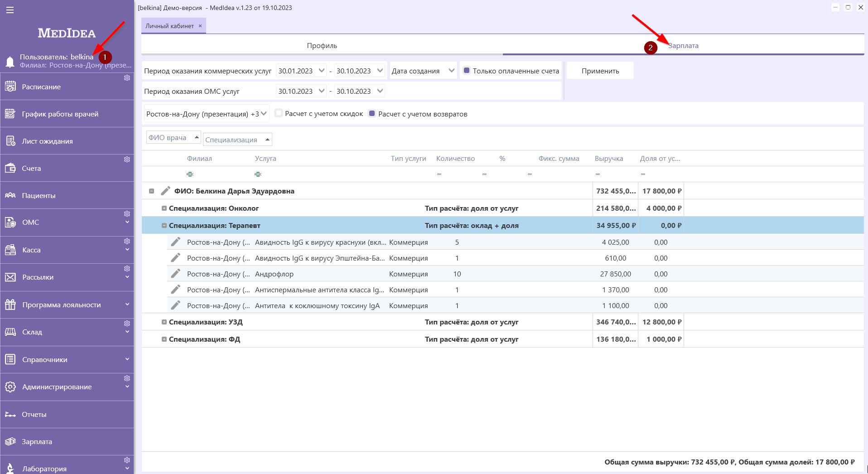The width and height of the screenshot is (868, 474).
Task: Open the Счета wallet icon
Action: pyautogui.click(x=10, y=168)
